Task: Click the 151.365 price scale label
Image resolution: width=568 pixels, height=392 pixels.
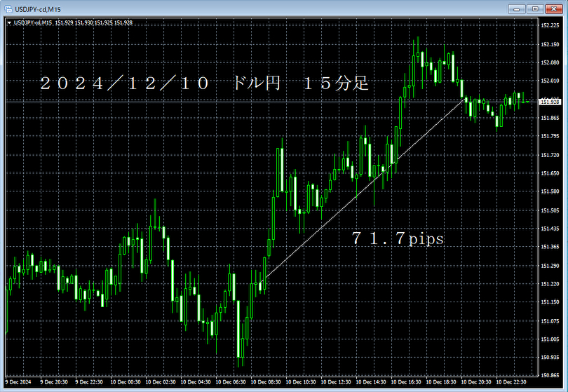Action: (x=550, y=247)
